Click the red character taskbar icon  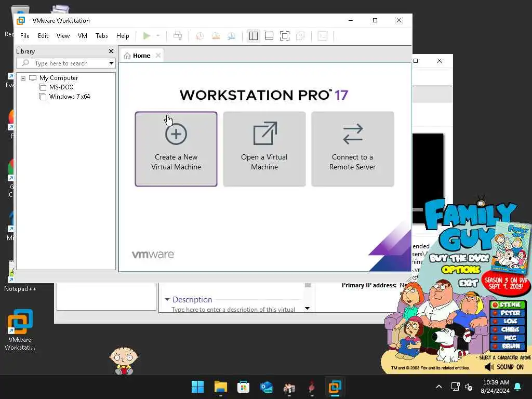tap(312, 387)
